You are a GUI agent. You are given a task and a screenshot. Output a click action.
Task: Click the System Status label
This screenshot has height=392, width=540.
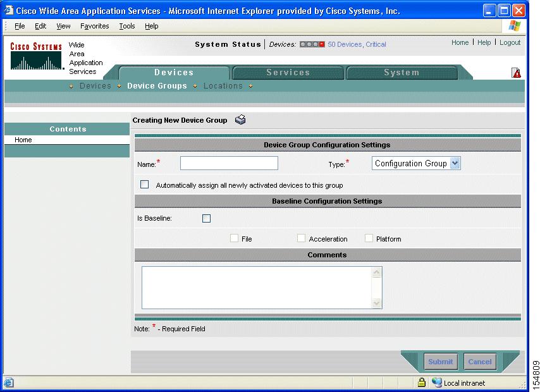point(228,44)
